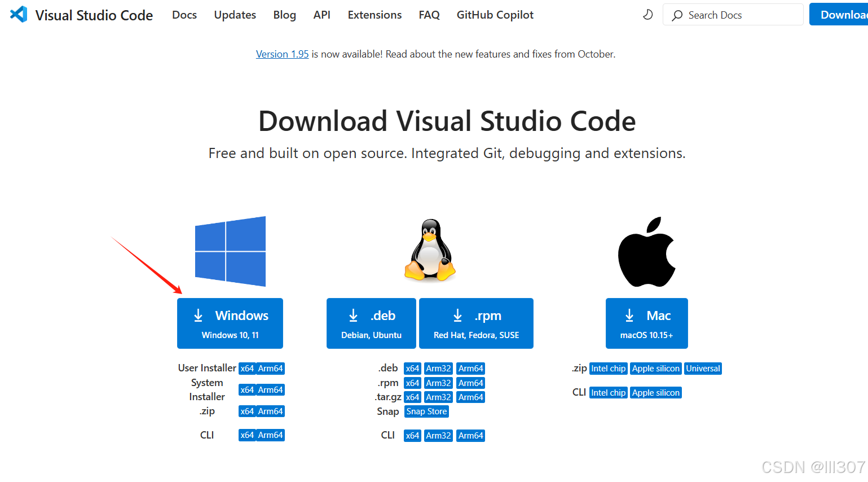Viewport: 868px width, 482px height.
Task: Click the 'Download Visual Studio Code' heading
Action: coord(447,121)
